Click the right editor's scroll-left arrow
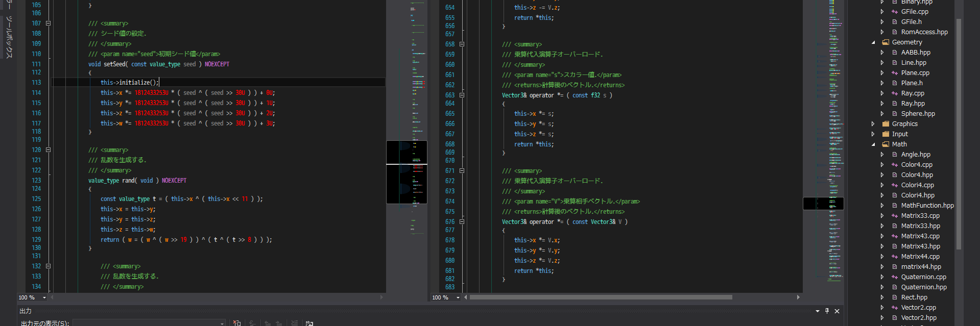Image resolution: width=980 pixels, height=326 pixels. point(465,297)
